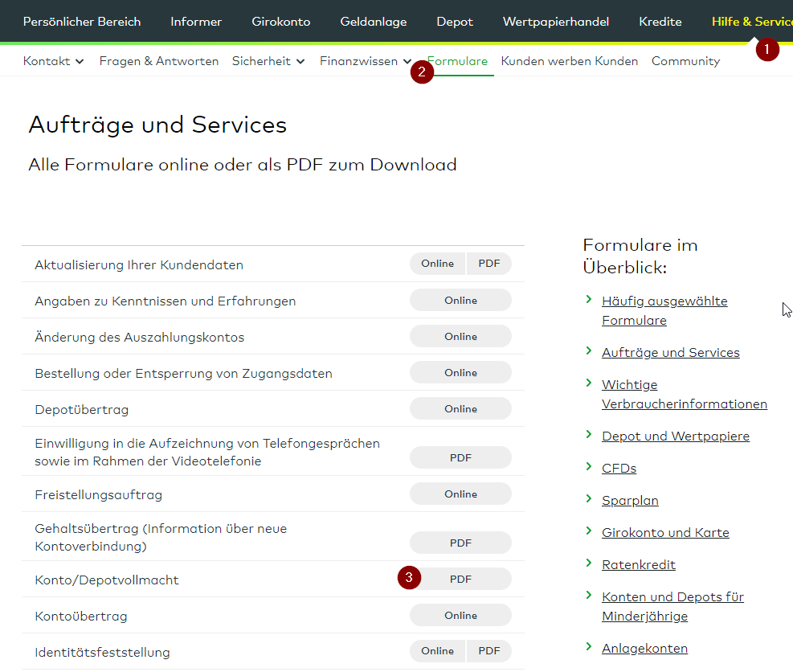
Task: Expand the Kontakt dropdown menu
Action: click(x=54, y=61)
